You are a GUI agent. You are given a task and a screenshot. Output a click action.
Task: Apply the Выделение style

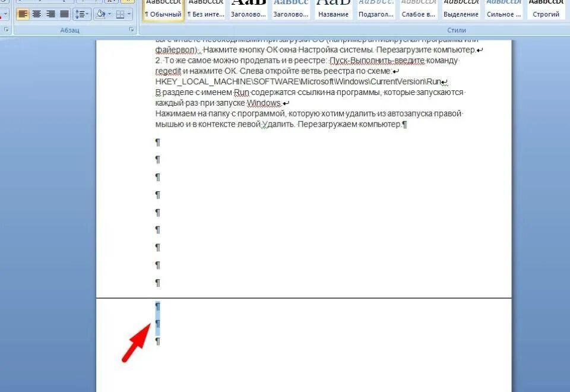coord(461,10)
